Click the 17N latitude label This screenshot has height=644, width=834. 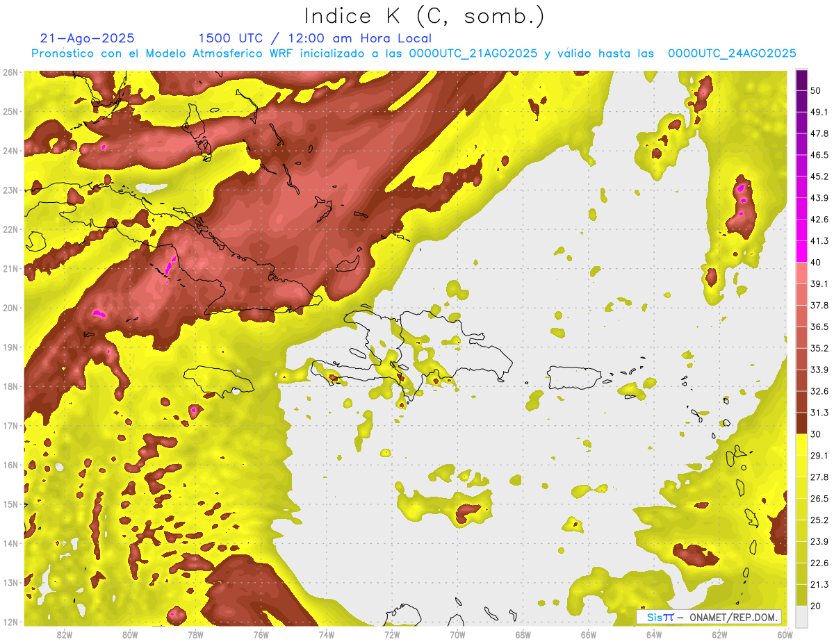pyautogui.click(x=10, y=425)
